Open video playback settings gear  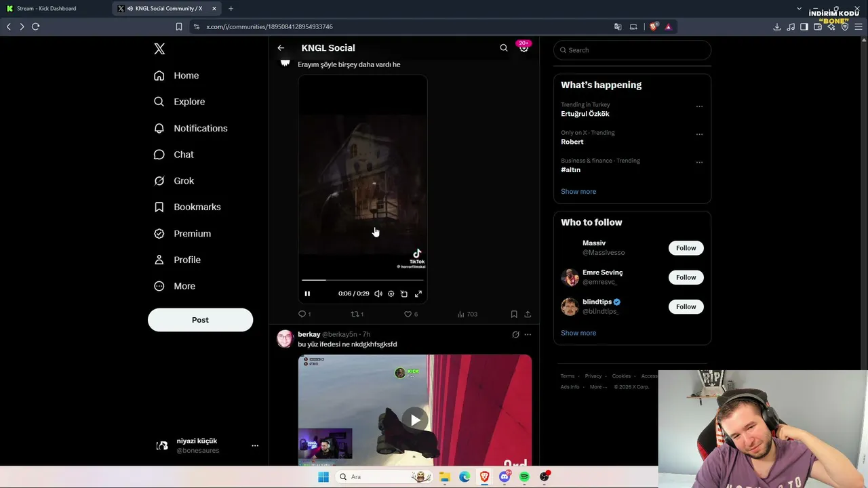point(391,293)
